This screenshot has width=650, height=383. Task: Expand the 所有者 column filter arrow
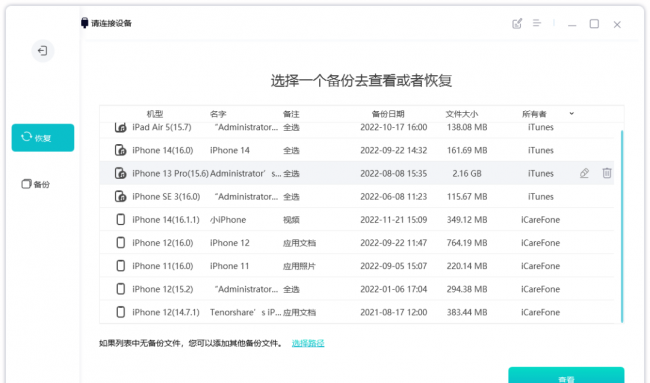[572, 114]
